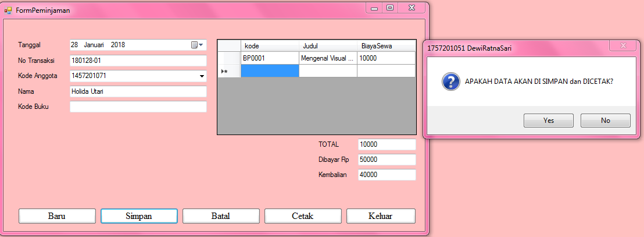Click the TOTAL field showing 10000
644x237 pixels.
coord(387,144)
